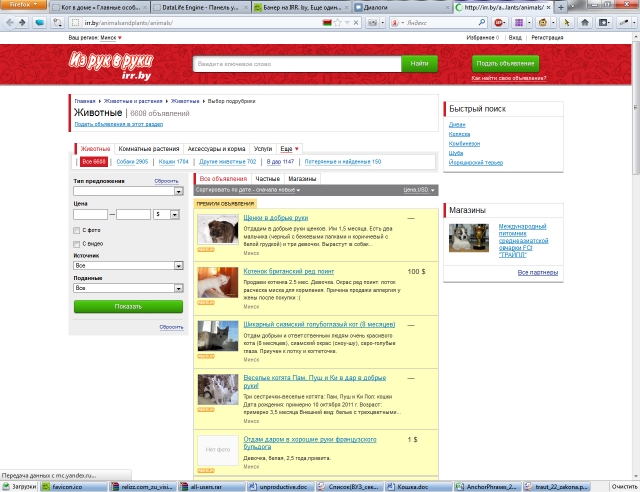
Task: Enable the С фото checkbox
Action: click(76, 231)
